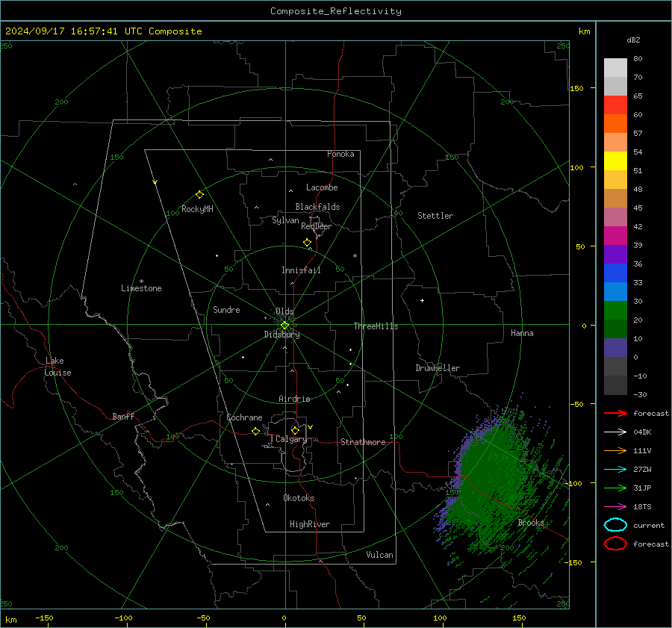
Task: Pick the bright yellow dBZ swatch
Action: (x=615, y=161)
